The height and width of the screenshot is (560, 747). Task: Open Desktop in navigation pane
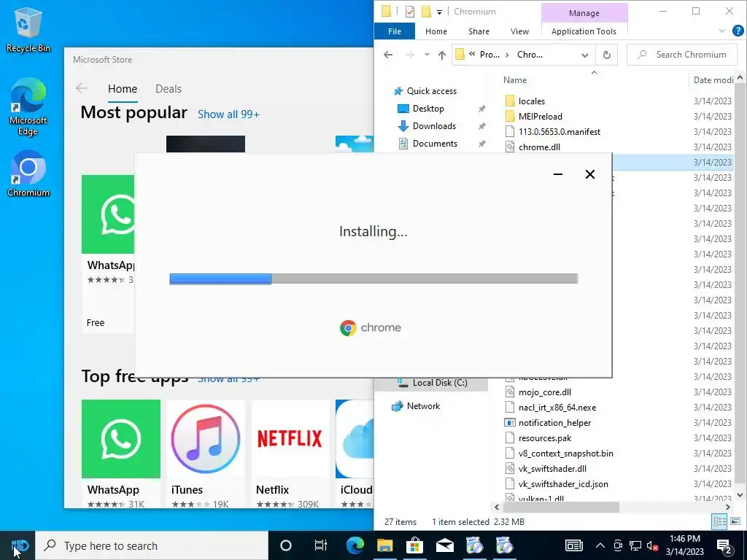tap(427, 109)
